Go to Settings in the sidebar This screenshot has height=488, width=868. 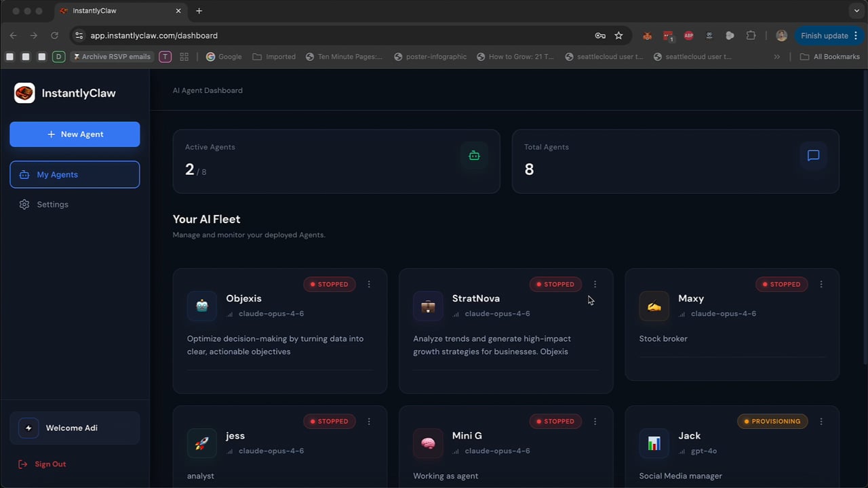point(75,204)
